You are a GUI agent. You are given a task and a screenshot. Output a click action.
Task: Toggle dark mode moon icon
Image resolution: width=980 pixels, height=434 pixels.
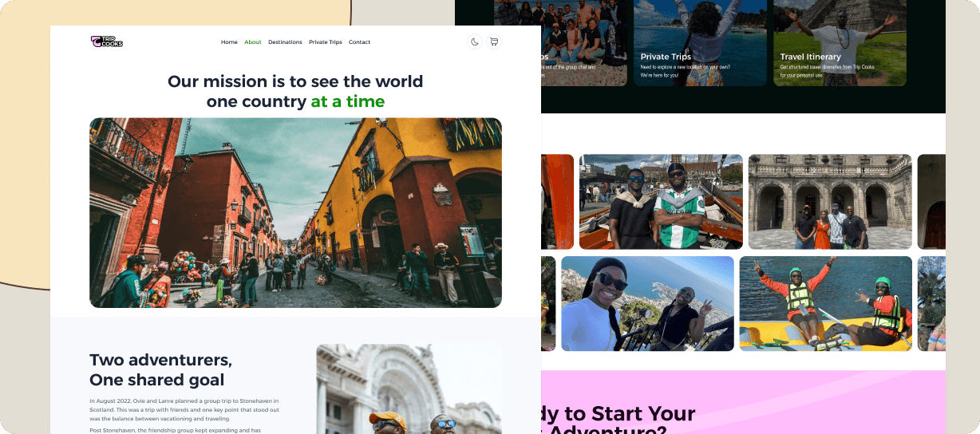[x=475, y=41]
